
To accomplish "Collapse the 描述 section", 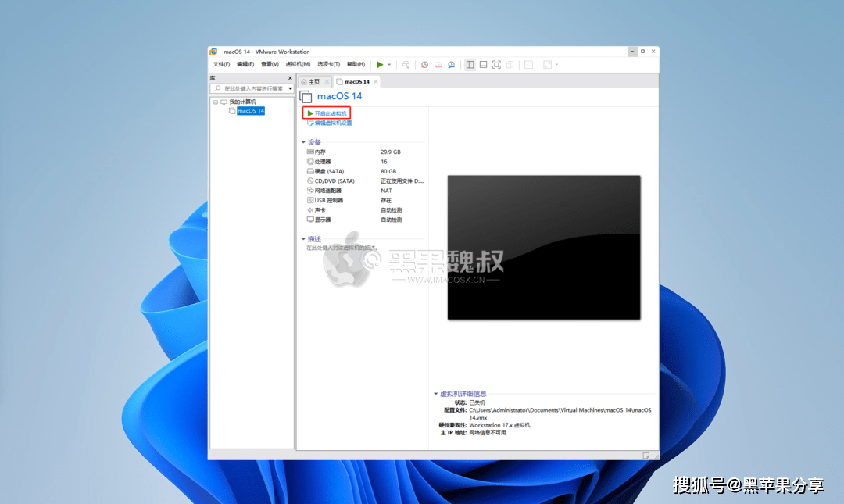I will click(303, 239).
